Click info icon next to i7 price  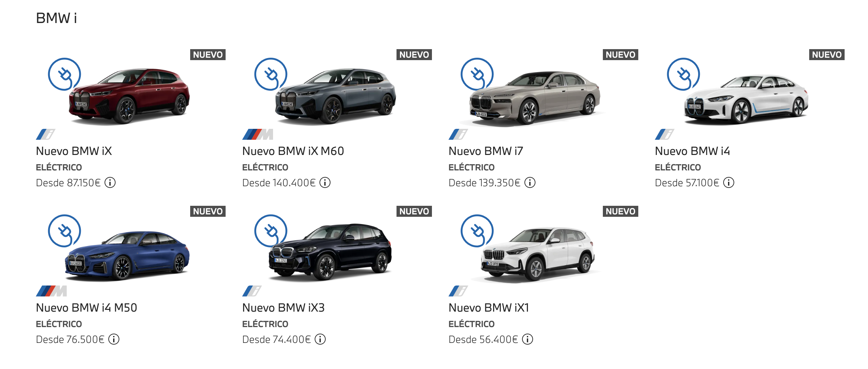pos(530,182)
